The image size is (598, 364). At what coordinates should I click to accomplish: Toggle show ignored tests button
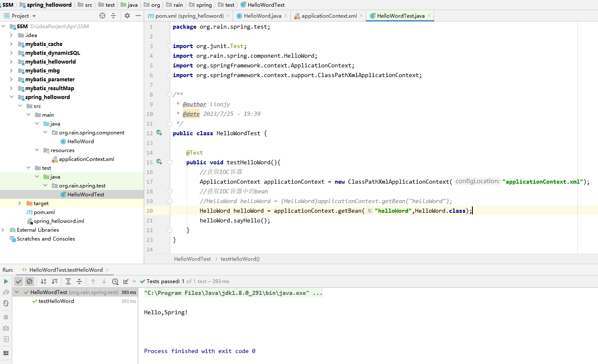click(29, 281)
